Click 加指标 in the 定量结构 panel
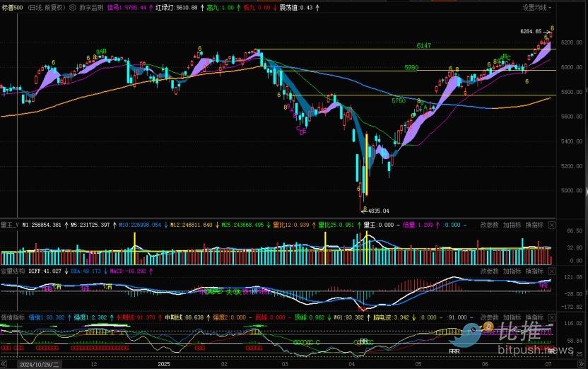Viewport: 588px width, 369px height. 512,271
